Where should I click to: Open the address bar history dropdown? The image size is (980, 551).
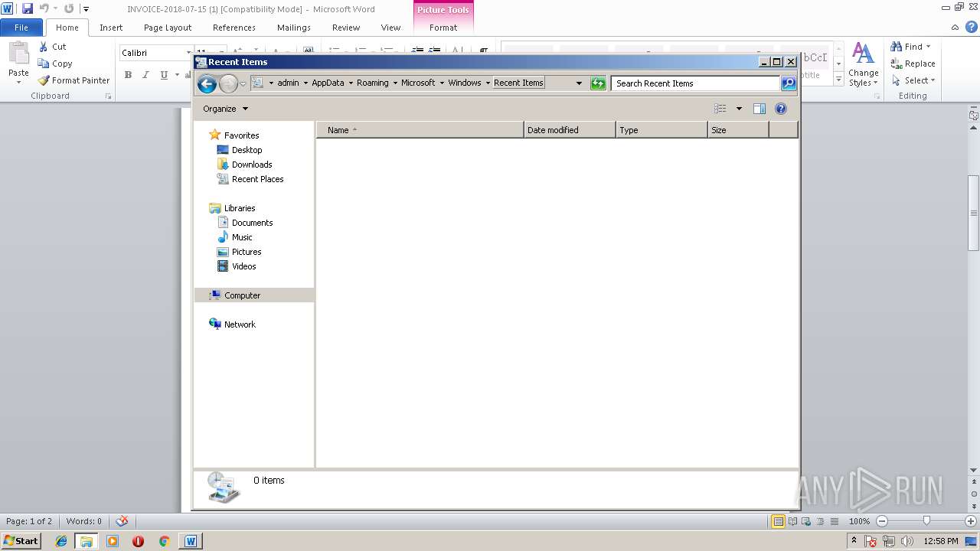point(579,83)
